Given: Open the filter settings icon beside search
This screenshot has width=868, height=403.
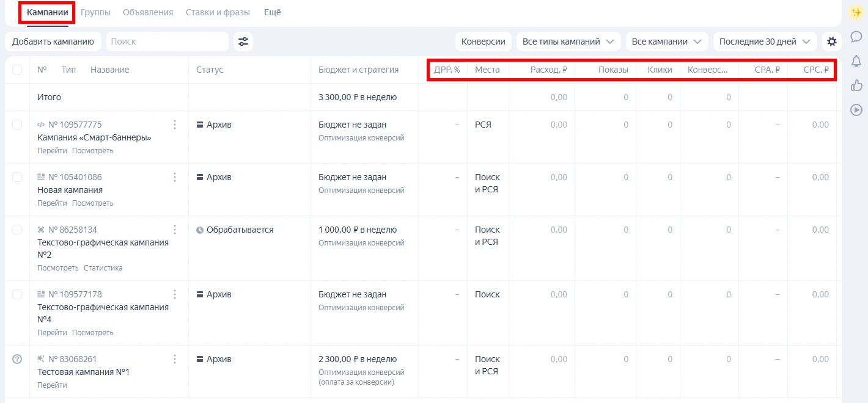Looking at the screenshot, I should click(243, 42).
